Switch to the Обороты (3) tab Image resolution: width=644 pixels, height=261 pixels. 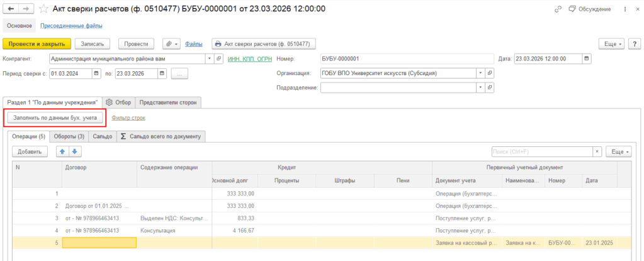pyautogui.click(x=69, y=136)
